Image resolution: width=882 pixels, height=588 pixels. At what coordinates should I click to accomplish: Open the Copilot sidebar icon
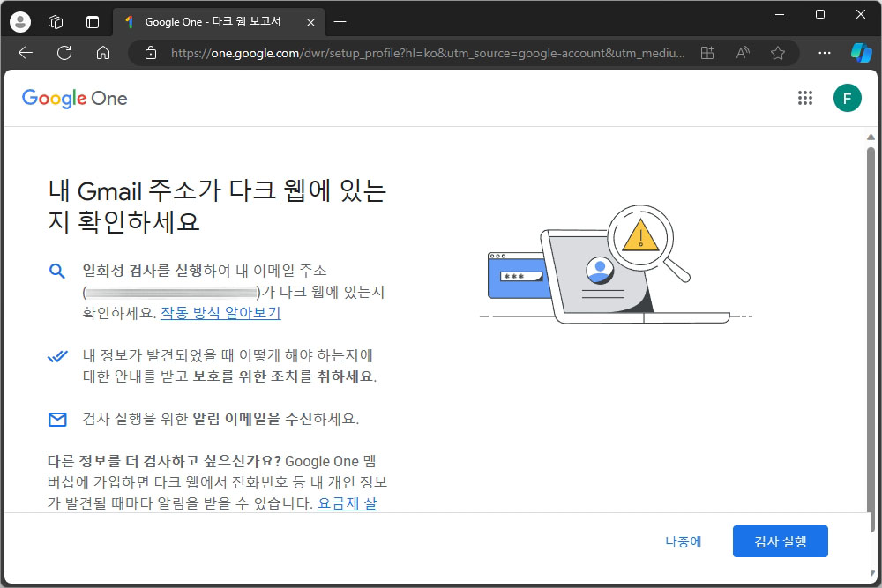[x=861, y=53]
